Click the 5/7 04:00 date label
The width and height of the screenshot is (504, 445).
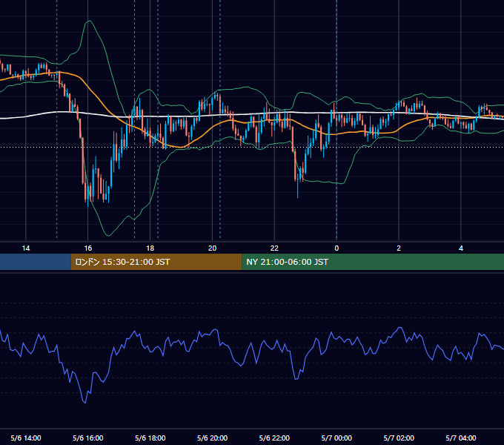[x=461, y=438]
